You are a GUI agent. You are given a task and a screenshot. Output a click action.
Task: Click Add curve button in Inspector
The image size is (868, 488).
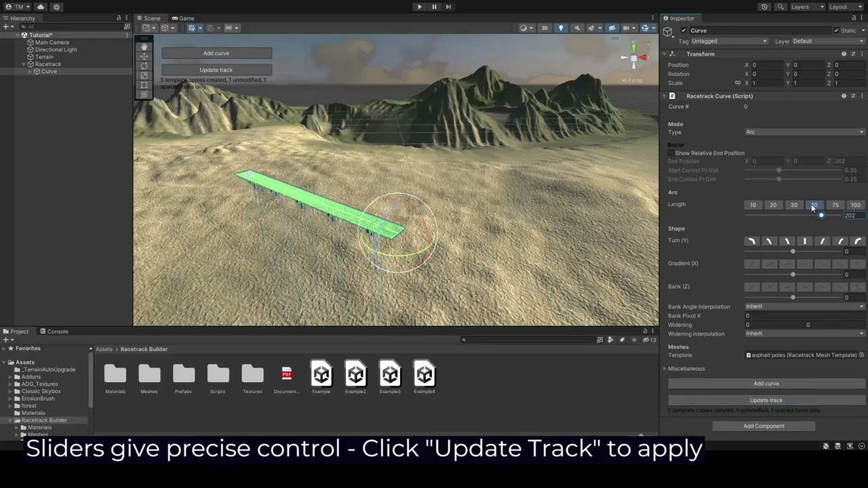[x=766, y=384]
